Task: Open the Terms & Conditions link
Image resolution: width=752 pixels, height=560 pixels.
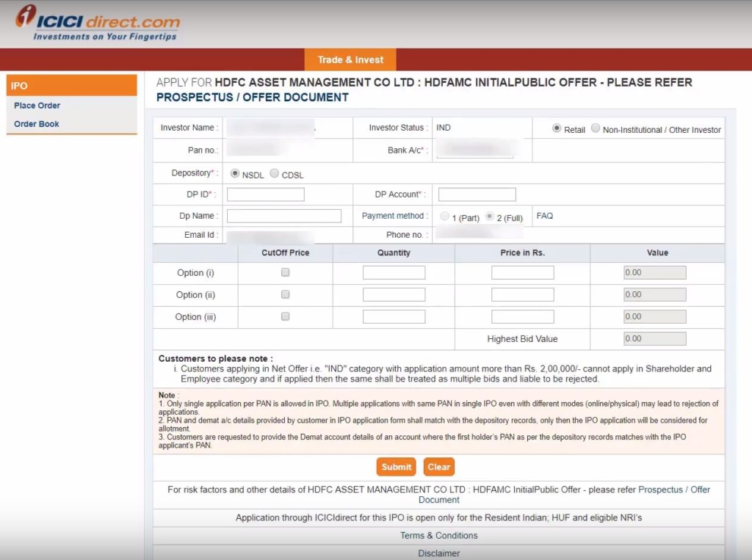Action: click(439, 536)
